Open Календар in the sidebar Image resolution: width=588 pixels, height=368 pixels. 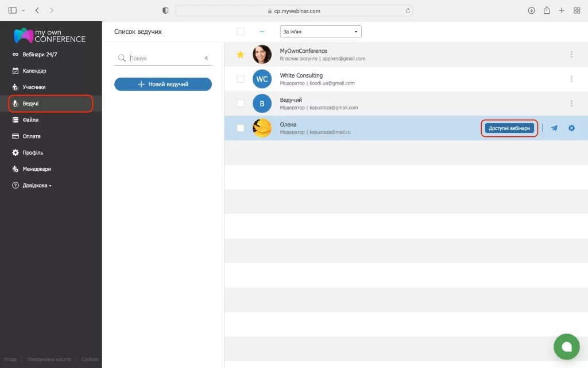coord(34,71)
